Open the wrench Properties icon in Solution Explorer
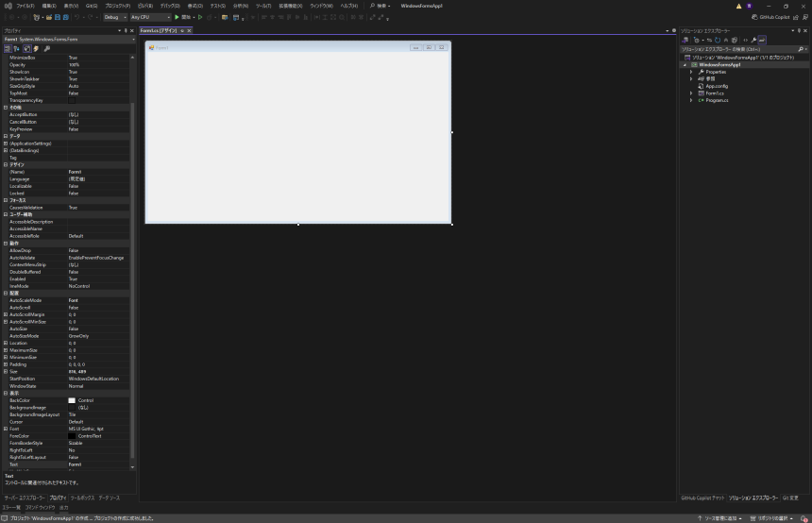 coord(753,40)
